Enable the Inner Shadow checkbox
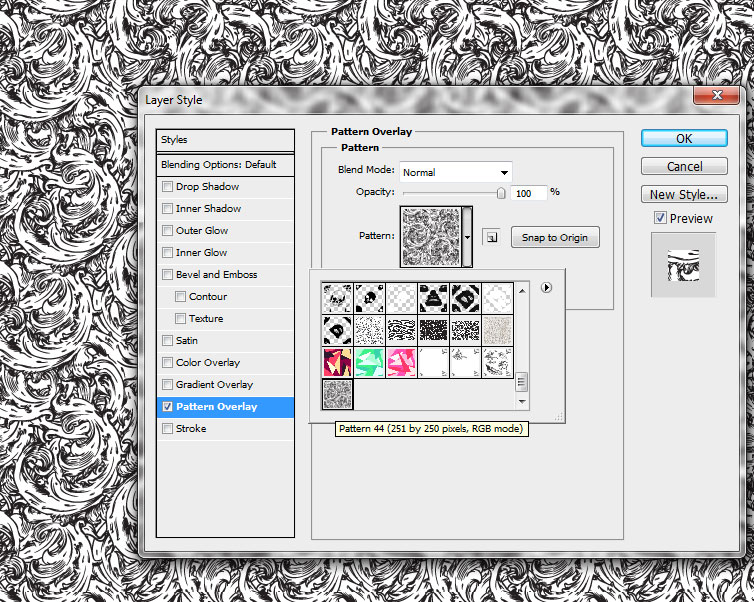The image size is (754, 602). [x=167, y=209]
